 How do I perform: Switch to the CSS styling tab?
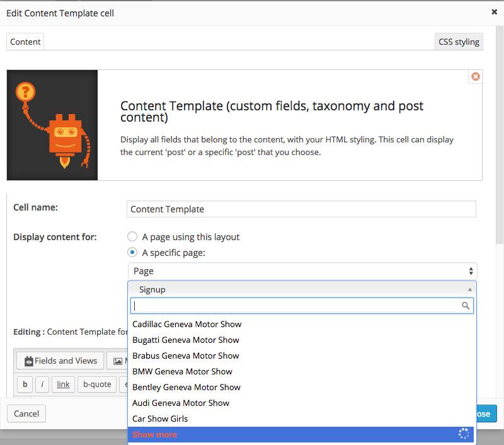tap(459, 42)
